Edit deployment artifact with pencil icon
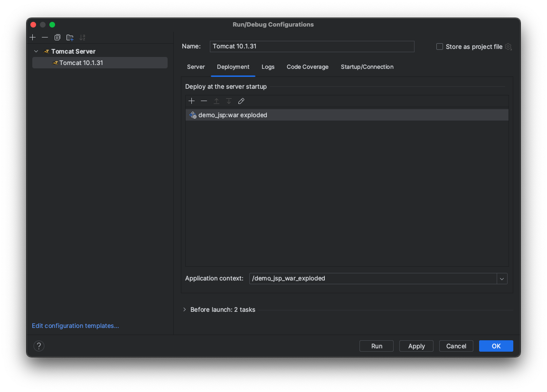Screen dimensions: 547x392 click(241, 101)
